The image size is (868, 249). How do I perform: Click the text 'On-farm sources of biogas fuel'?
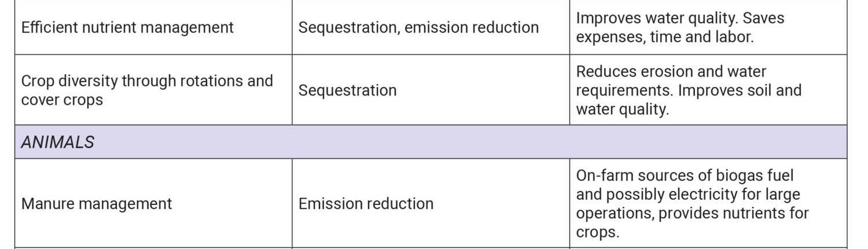pos(685,175)
